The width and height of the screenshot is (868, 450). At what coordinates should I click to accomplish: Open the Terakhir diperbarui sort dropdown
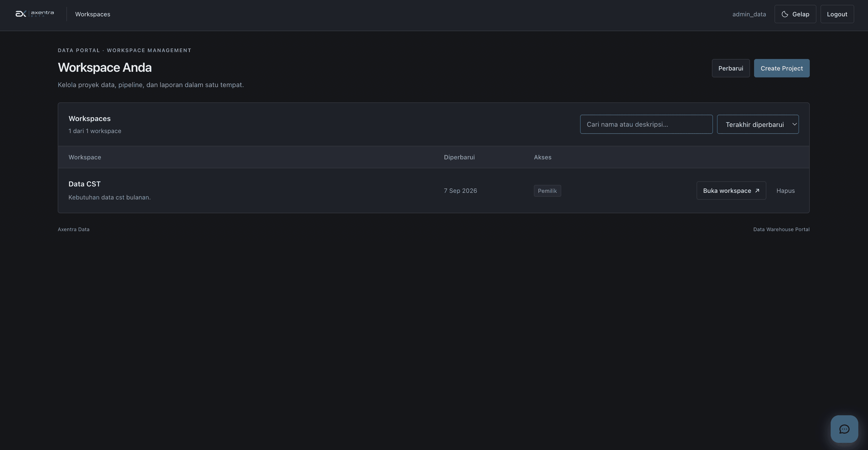758,124
